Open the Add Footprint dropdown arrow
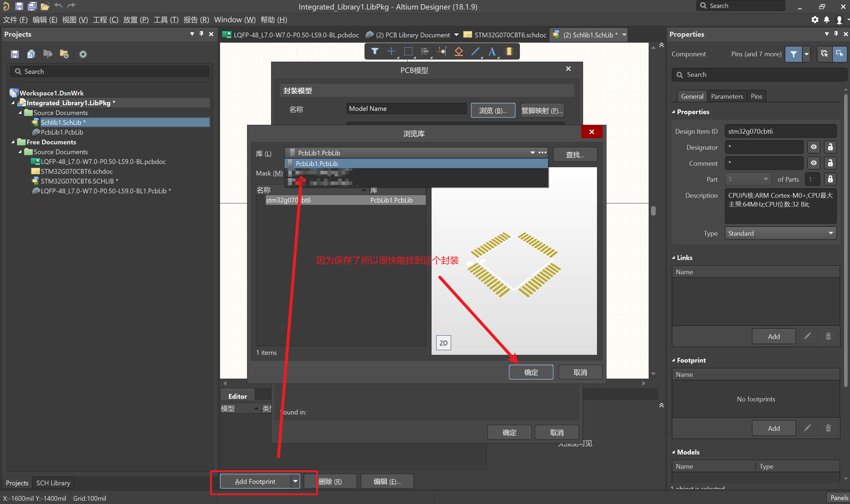This screenshot has width=850, height=504. (295, 481)
